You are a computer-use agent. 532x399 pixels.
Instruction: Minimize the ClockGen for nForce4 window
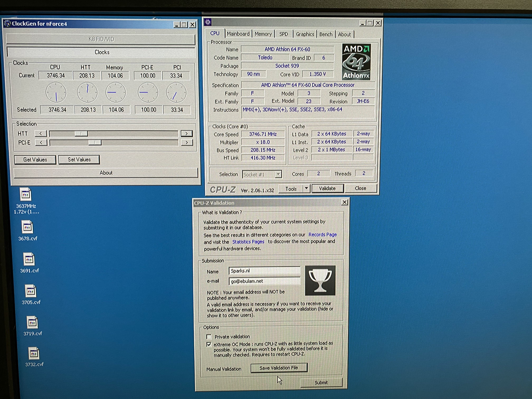177,25
